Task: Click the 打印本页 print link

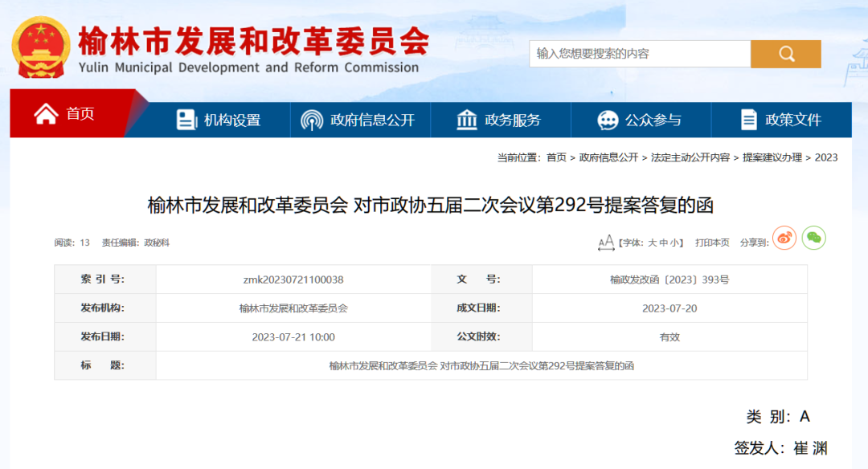Action: (712, 243)
